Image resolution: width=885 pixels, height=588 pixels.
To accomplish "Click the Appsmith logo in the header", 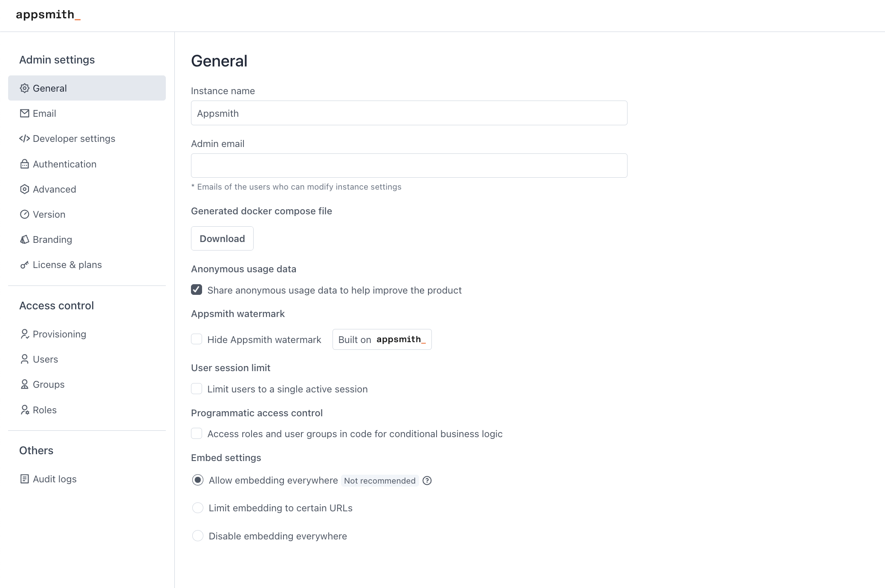I will [x=48, y=15].
